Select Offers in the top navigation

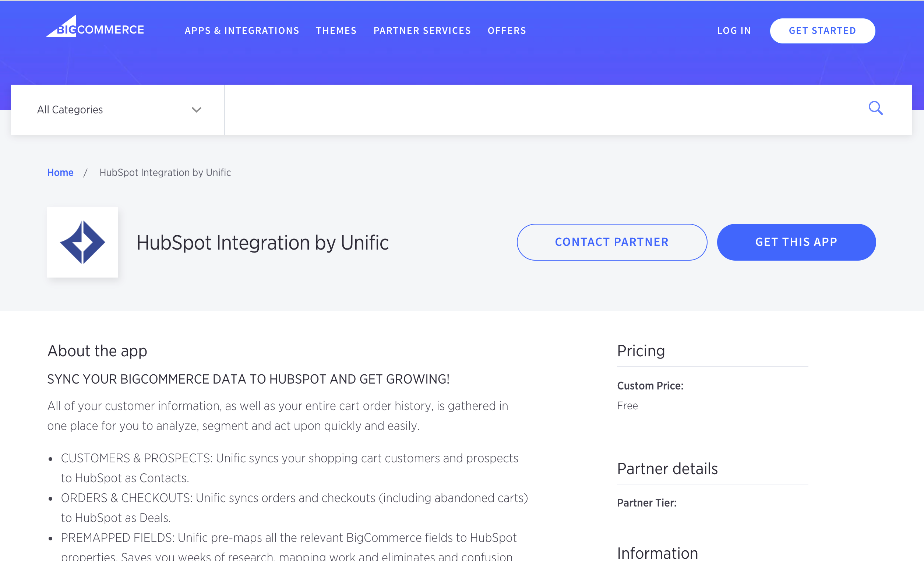pos(507,31)
